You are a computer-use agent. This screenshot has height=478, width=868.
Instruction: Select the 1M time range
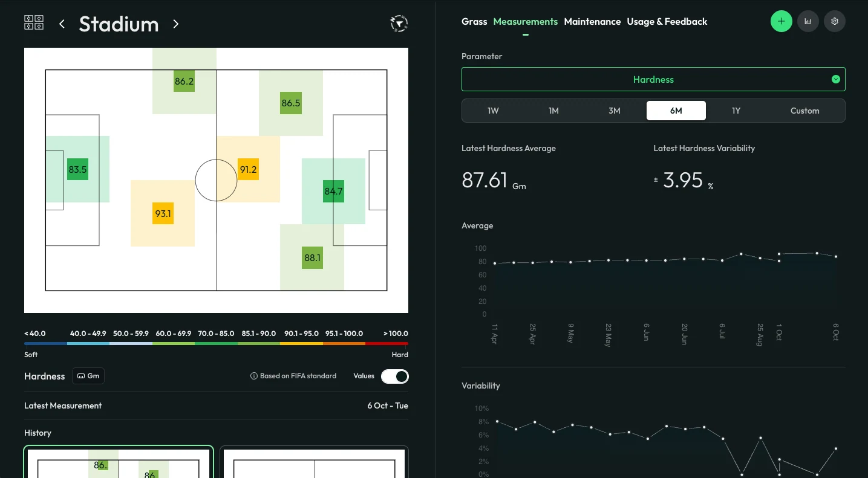click(553, 111)
